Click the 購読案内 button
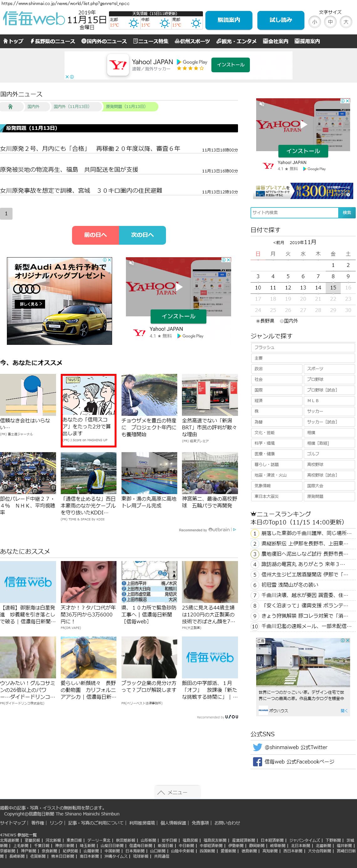 229,20
